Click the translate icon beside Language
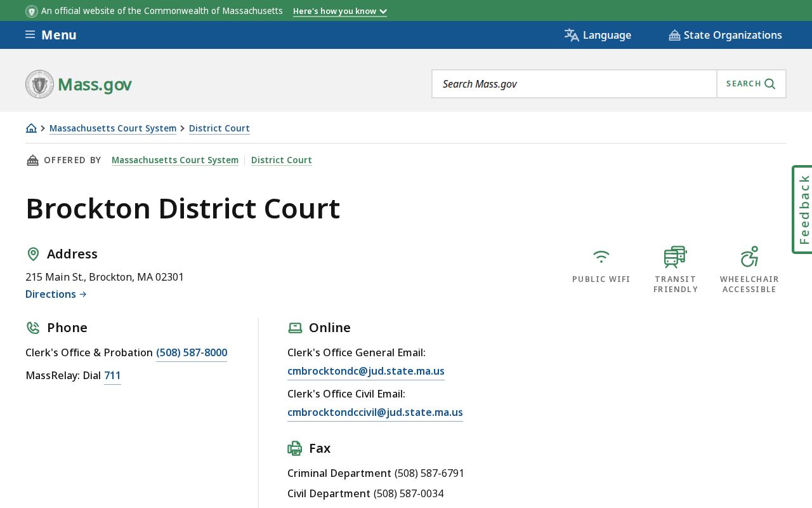 click(572, 35)
